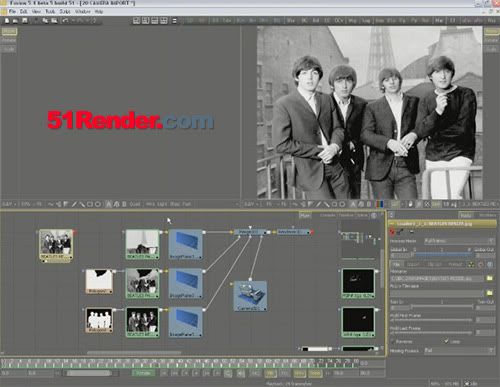This screenshot has width=500, height=387.
Task: Open the Process Mode dropdown
Action: click(x=459, y=241)
